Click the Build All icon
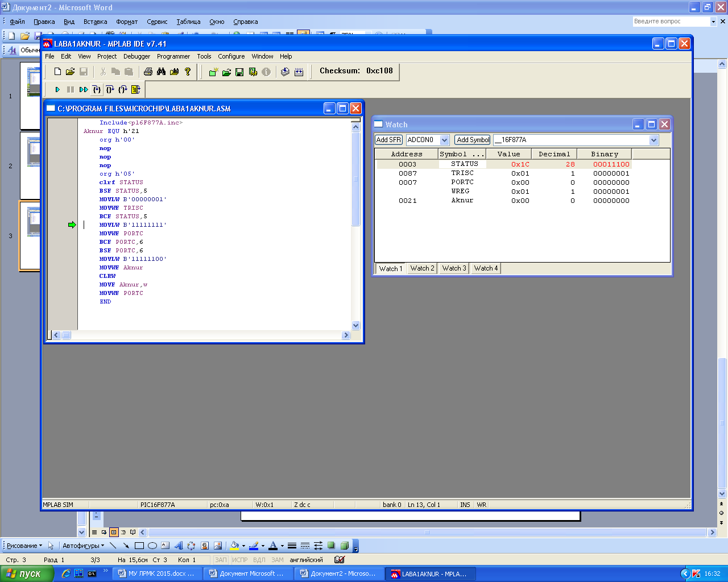 pos(299,72)
